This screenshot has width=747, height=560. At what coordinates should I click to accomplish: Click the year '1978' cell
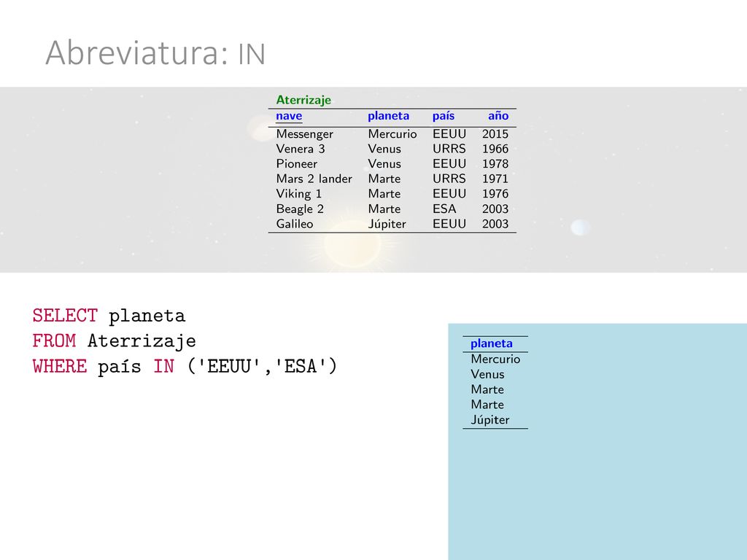[495, 164]
